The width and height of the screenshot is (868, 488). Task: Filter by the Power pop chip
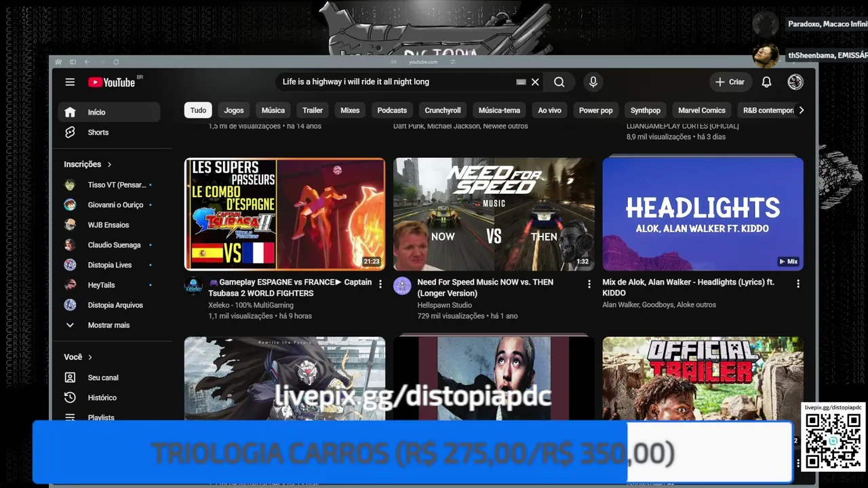click(x=596, y=110)
